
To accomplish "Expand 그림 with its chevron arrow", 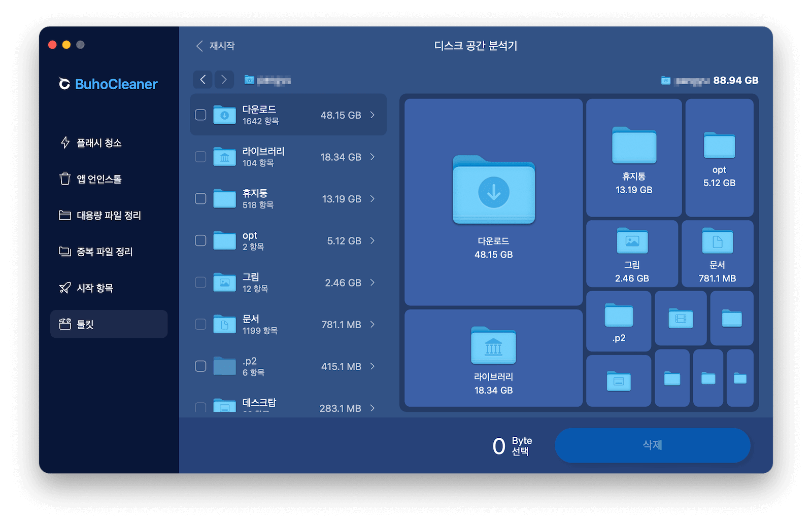I will (373, 282).
